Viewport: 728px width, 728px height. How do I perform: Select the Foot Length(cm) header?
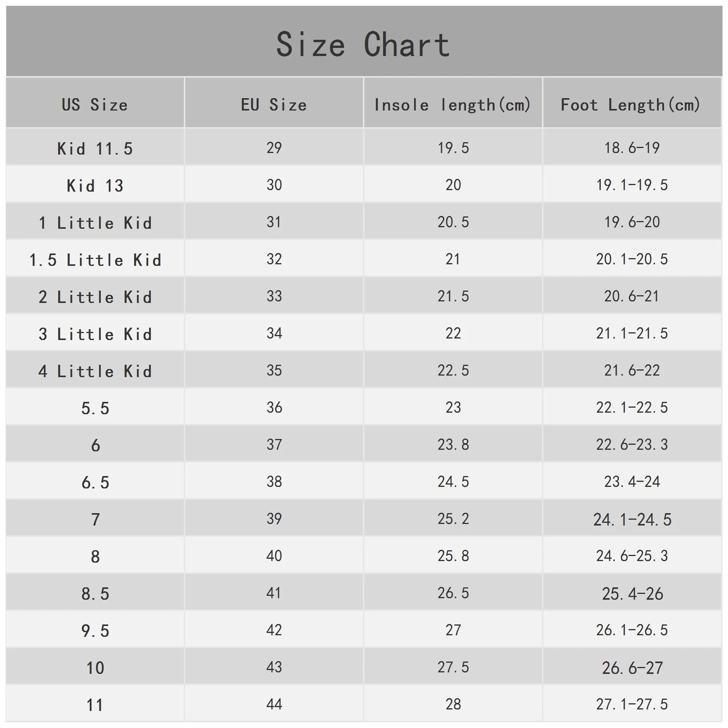point(631,104)
